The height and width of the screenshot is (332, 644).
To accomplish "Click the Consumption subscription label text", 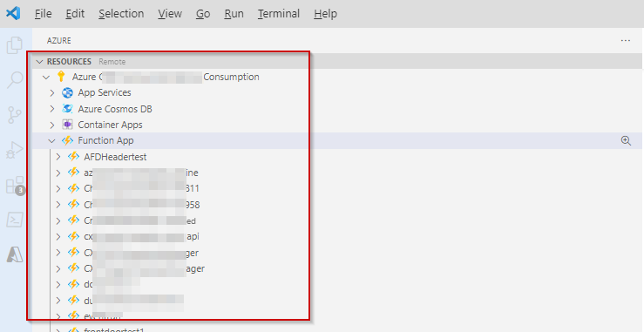I will (231, 77).
